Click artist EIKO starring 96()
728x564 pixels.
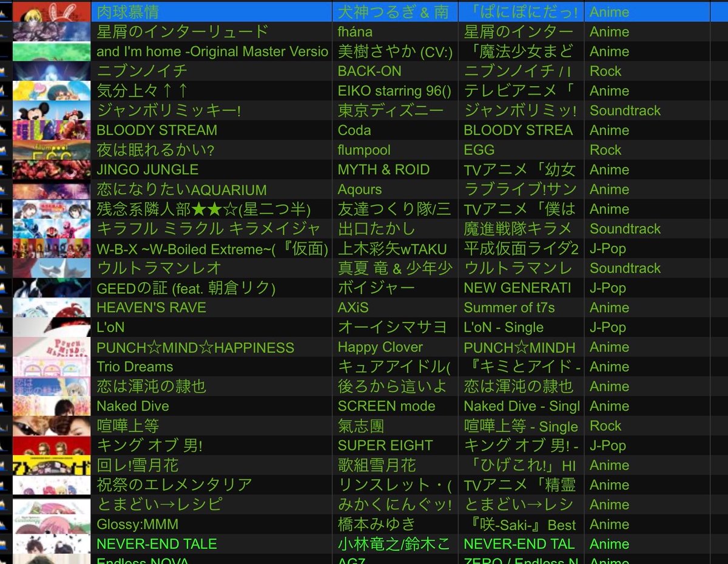point(394,91)
